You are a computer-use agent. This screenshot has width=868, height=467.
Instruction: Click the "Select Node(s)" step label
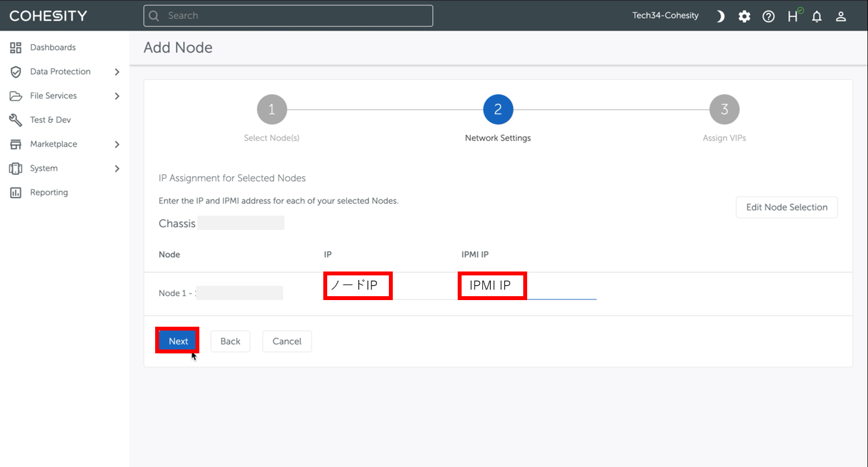click(x=271, y=138)
